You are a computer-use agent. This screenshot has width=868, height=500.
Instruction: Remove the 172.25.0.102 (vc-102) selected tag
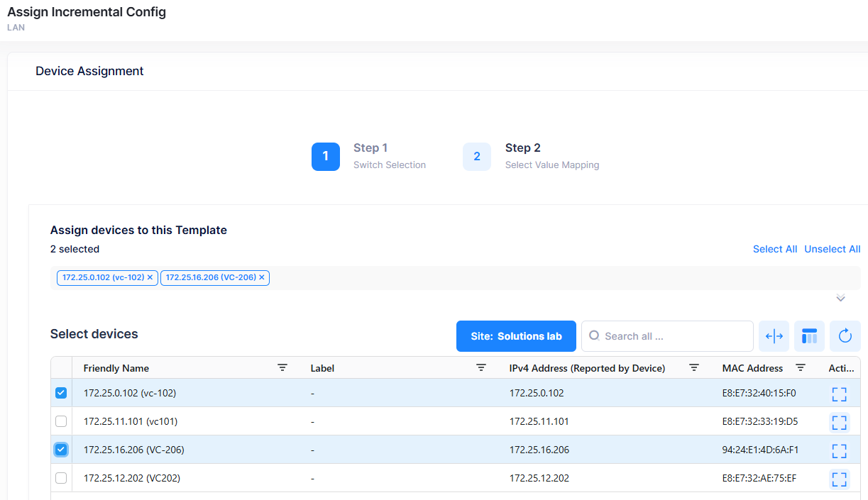[150, 277]
